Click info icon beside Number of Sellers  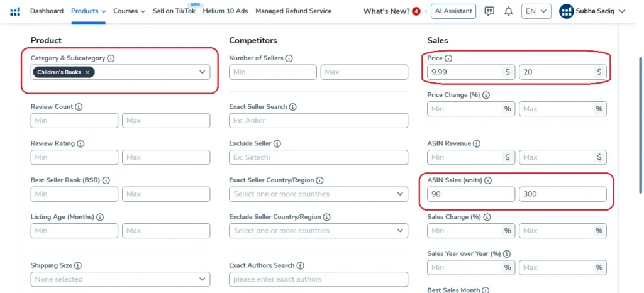[289, 58]
